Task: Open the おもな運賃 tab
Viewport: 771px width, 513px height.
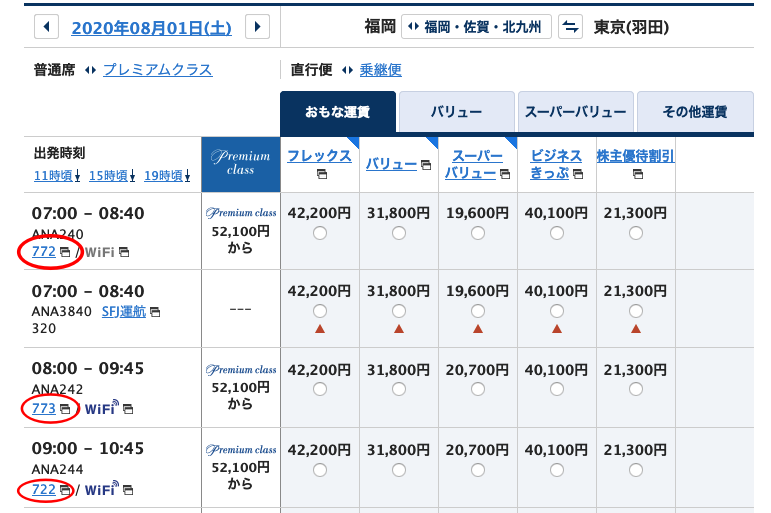Action: pyautogui.click(x=338, y=112)
